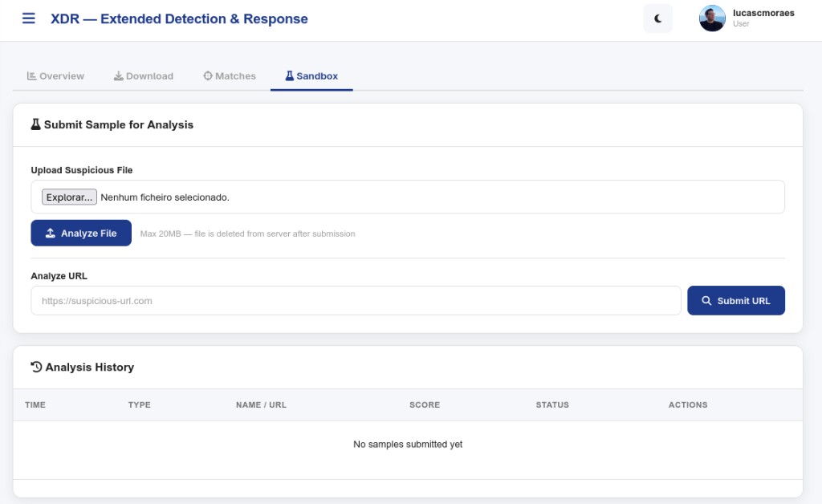Click the lucascmoraes profile avatar
This screenshot has height=504, width=822.
712,18
